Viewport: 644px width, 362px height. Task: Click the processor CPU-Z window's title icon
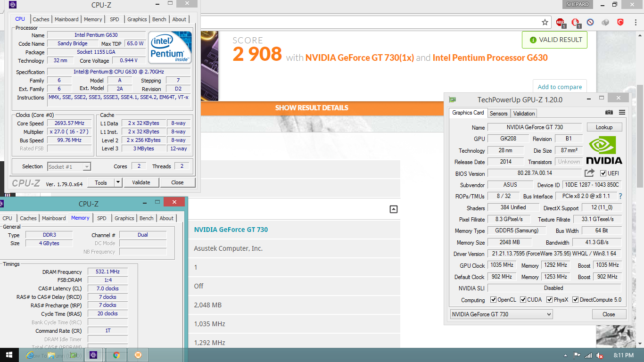tap(13, 5)
